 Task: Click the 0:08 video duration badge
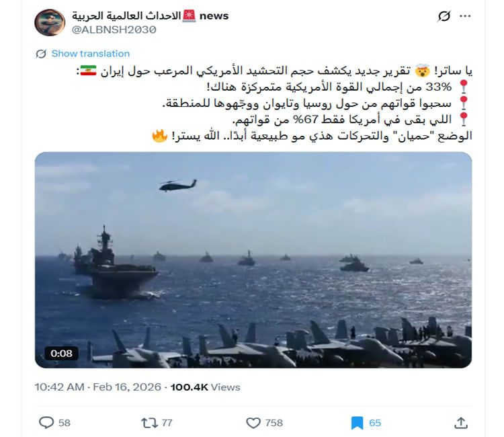coord(61,354)
